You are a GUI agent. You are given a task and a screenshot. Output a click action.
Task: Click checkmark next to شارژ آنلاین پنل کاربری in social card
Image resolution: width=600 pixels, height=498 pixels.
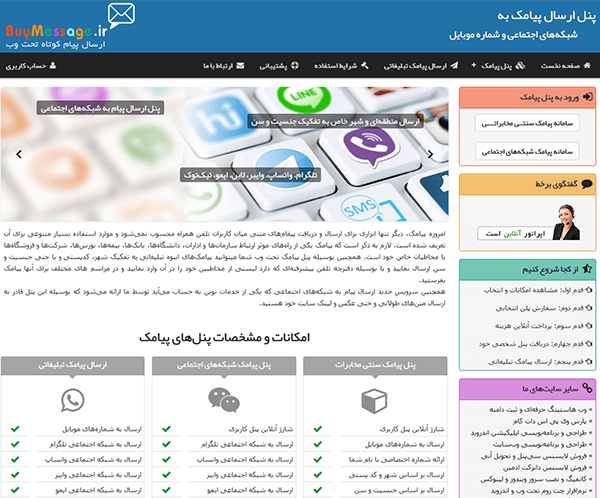[166, 429]
